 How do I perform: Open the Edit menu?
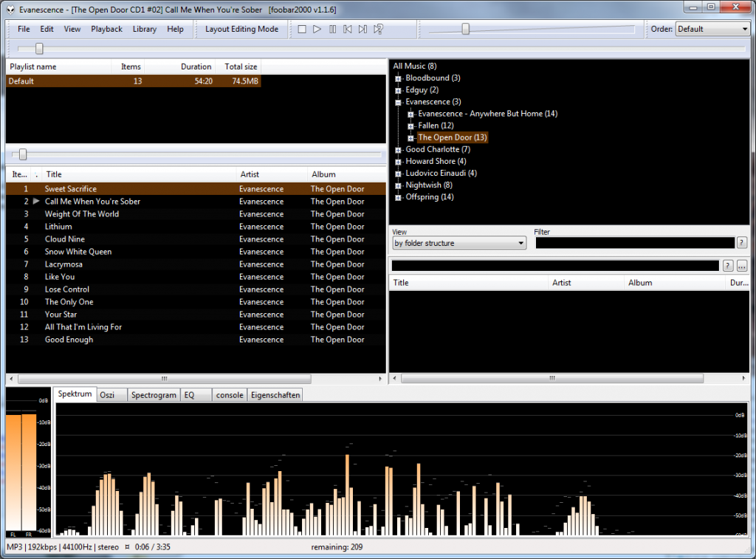click(x=47, y=29)
